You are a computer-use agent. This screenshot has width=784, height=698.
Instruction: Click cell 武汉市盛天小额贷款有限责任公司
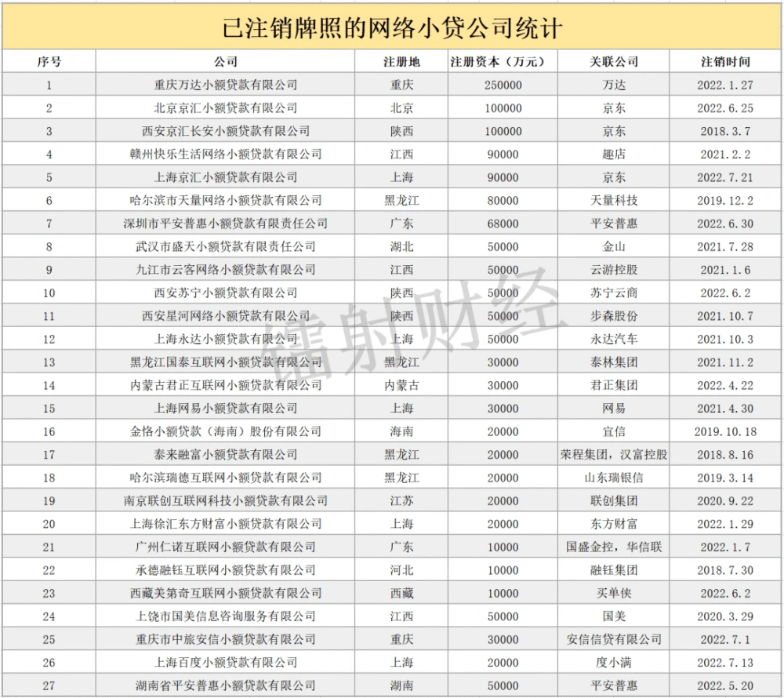click(x=226, y=246)
